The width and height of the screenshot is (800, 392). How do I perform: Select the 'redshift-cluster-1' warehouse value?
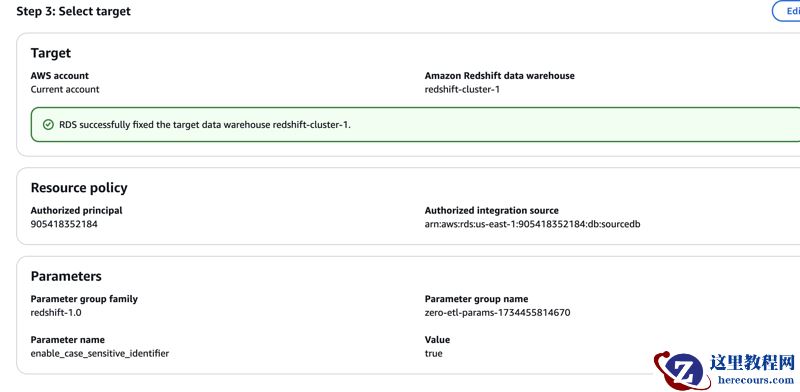[x=462, y=89]
